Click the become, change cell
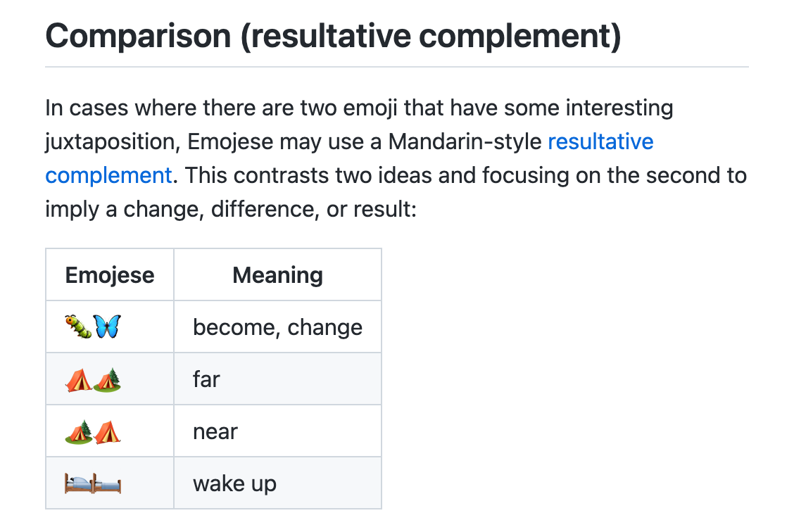The width and height of the screenshot is (794, 532). click(277, 327)
